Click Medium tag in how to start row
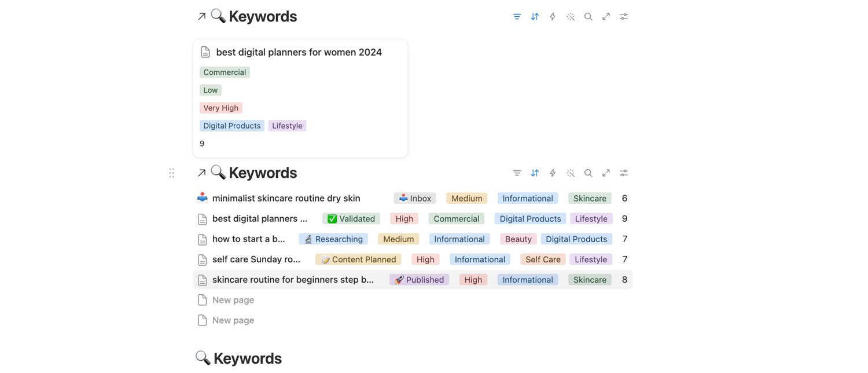The height and width of the screenshot is (373, 868). coord(399,239)
